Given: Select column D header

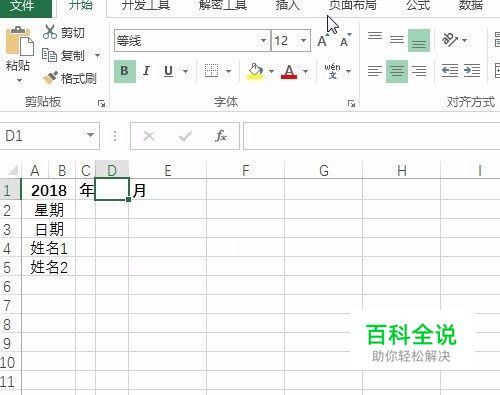Looking at the screenshot, I should 112,170.
